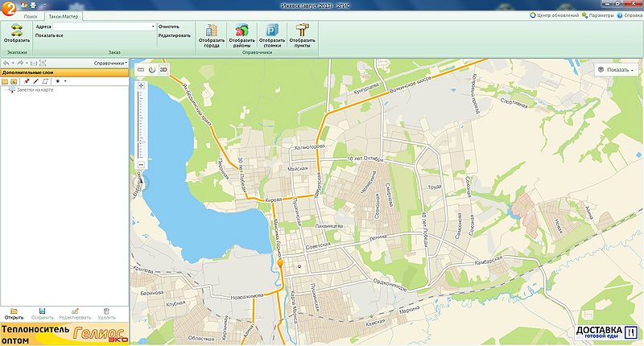644x346 pixels.
Task: Toggle the ruler tool on map
Action: point(140,70)
